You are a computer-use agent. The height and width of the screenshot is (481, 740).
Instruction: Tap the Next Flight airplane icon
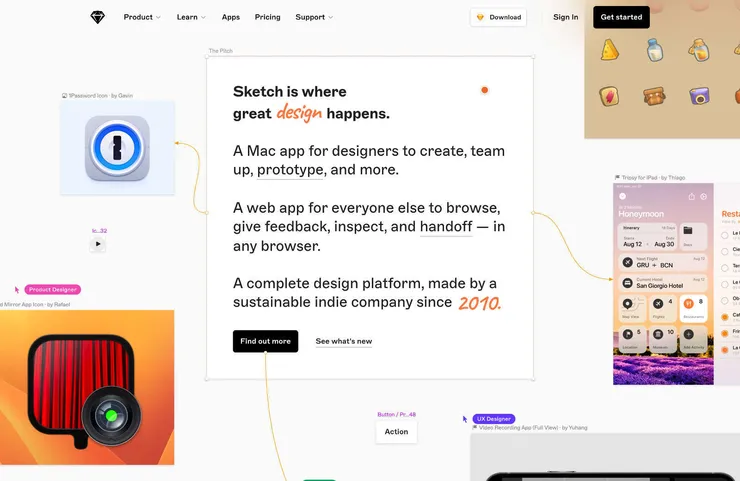pyautogui.click(x=627, y=262)
